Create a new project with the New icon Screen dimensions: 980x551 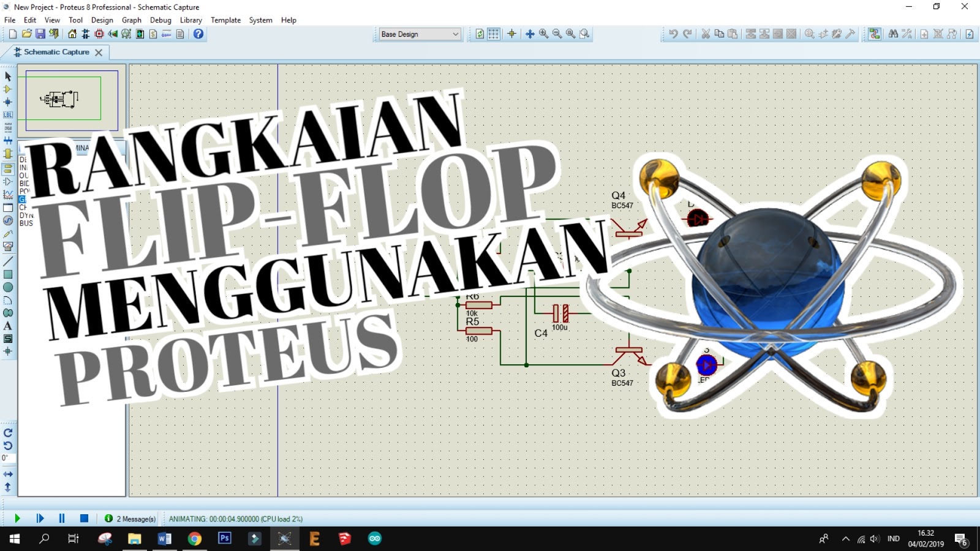pos(13,34)
